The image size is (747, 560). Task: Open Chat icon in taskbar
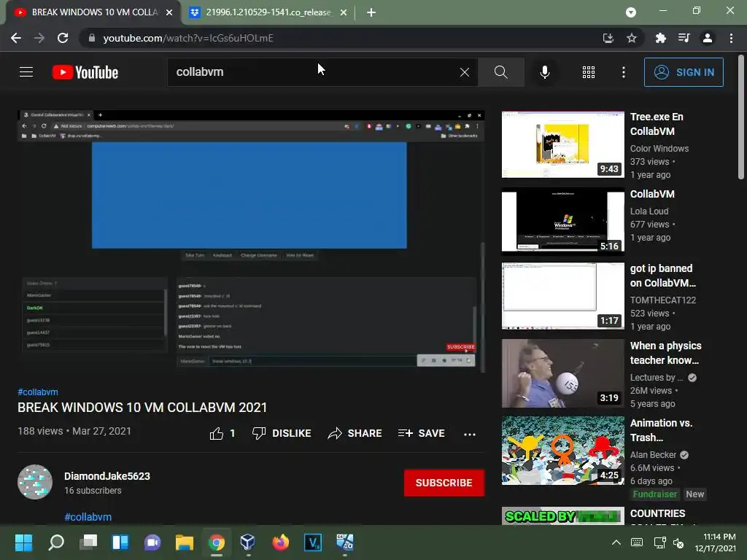click(x=152, y=542)
